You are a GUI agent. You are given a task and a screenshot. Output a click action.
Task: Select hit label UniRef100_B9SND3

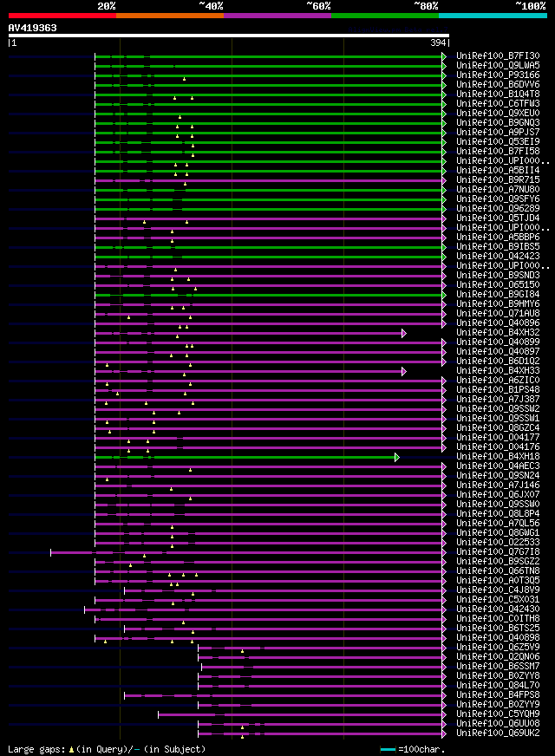pyautogui.click(x=498, y=276)
